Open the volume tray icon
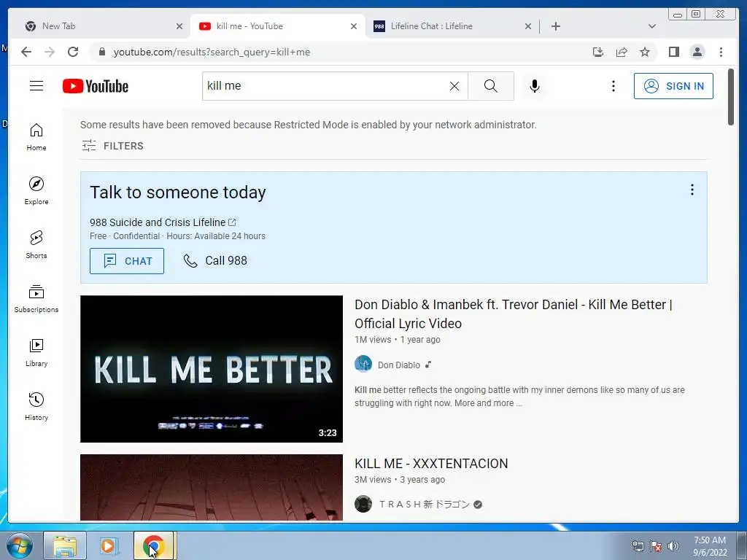The width and height of the screenshot is (747, 560). coord(673,546)
